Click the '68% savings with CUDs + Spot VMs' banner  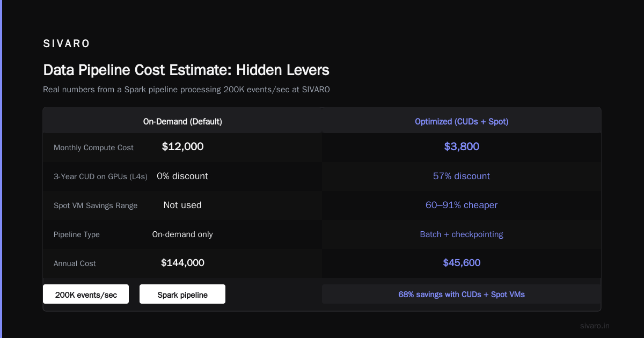pyautogui.click(x=462, y=294)
